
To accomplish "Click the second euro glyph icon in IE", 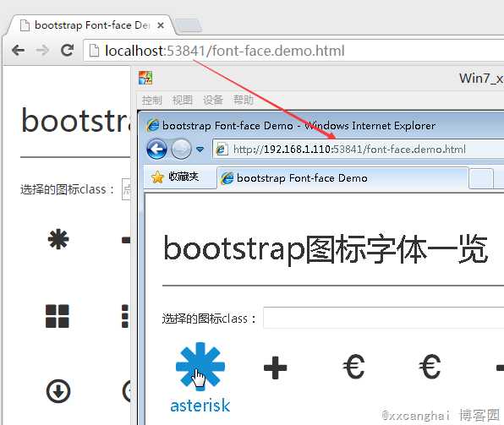I will pos(430,367).
